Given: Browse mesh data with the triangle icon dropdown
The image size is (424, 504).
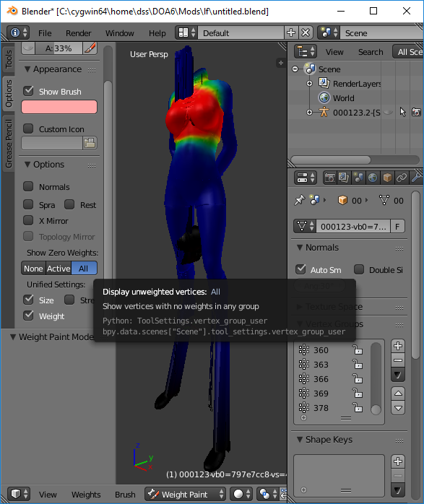Looking at the screenshot, I should coord(305,226).
